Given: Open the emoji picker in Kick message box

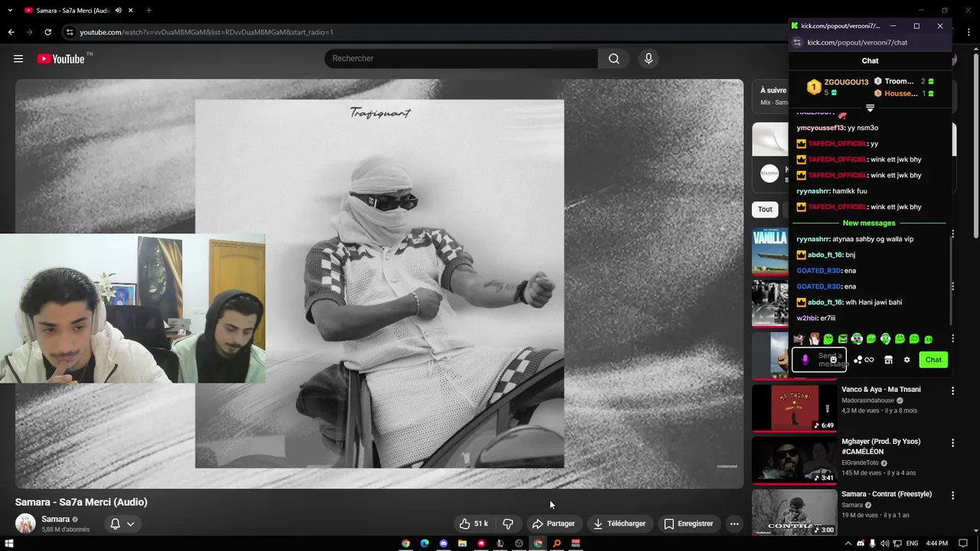Looking at the screenshot, I should coord(834,360).
